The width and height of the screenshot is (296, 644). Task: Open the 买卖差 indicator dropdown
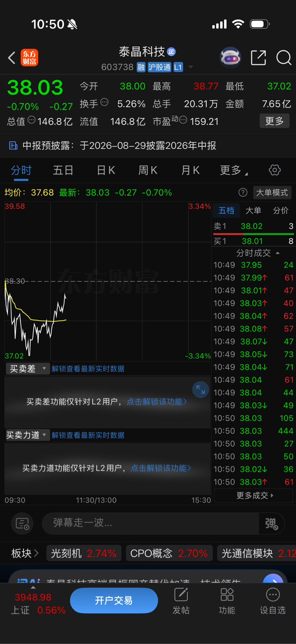(x=27, y=369)
